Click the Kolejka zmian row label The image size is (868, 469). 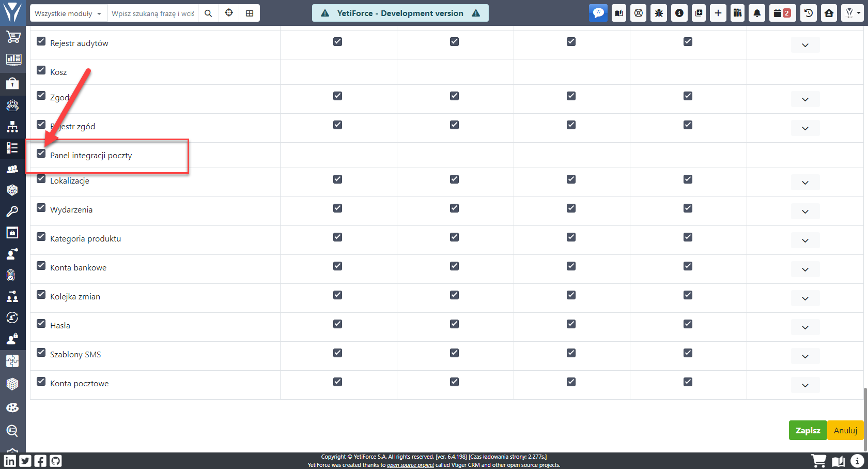[75, 296]
